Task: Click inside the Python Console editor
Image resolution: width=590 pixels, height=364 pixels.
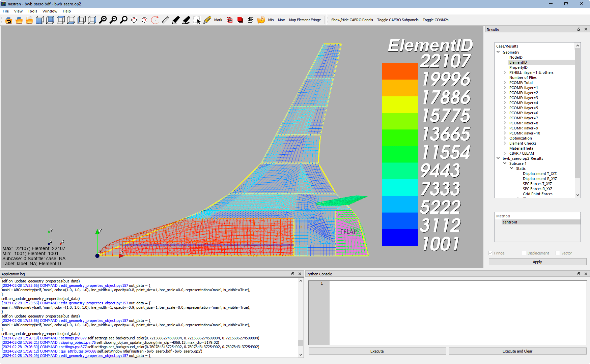Action: (x=458, y=312)
